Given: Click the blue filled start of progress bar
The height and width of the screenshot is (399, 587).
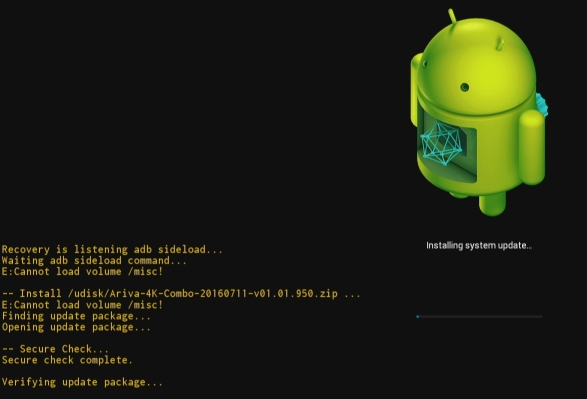Looking at the screenshot, I should pos(417,317).
